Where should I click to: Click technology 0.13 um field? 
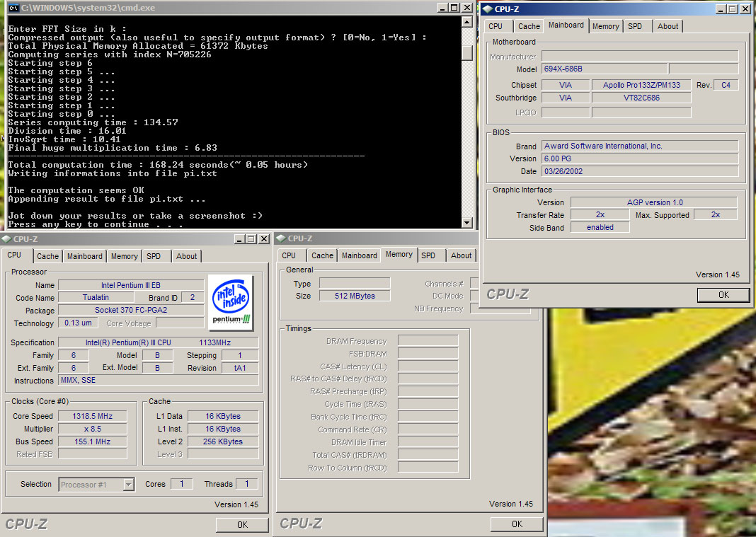pos(78,323)
